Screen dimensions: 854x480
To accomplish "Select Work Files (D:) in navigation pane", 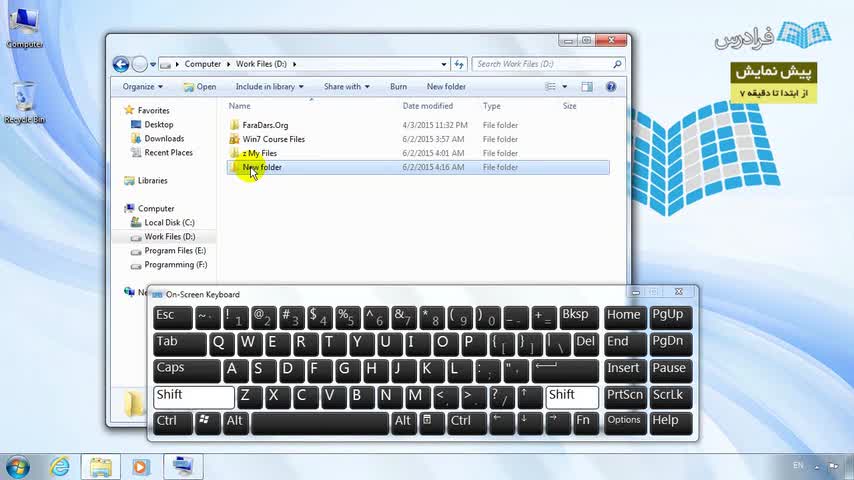I will (x=169, y=237).
